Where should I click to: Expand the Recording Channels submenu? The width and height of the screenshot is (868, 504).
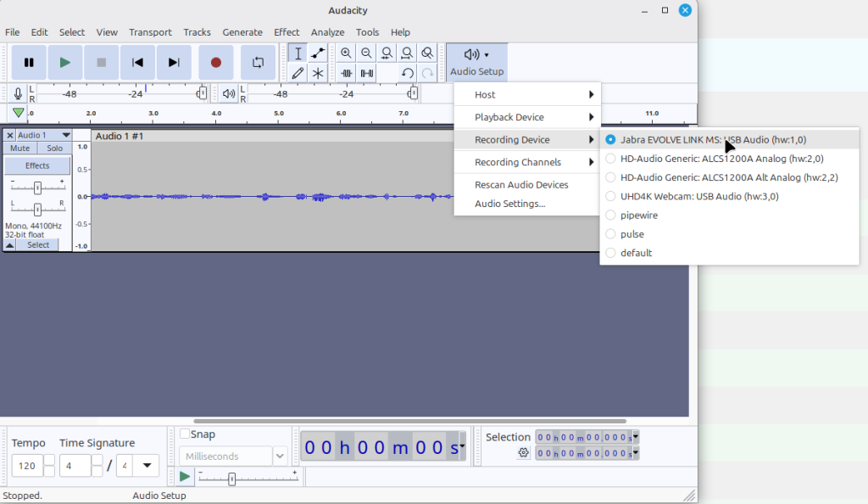coord(526,162)
